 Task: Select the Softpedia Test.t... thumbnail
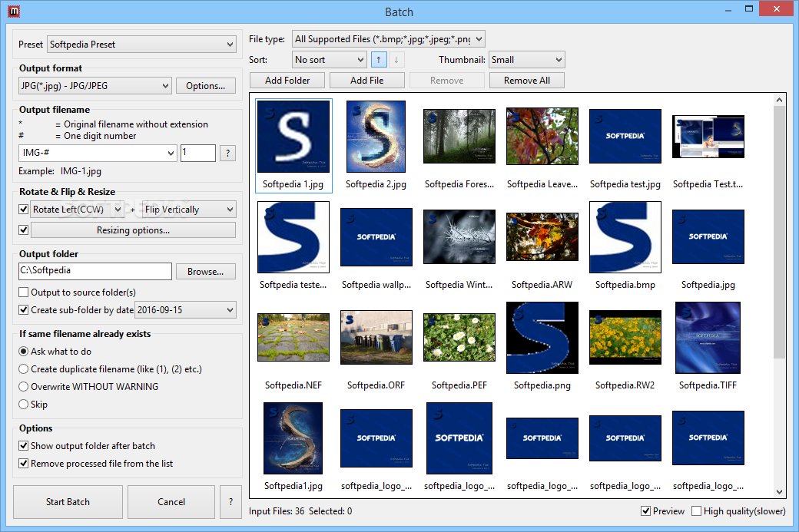click(708, 137)
